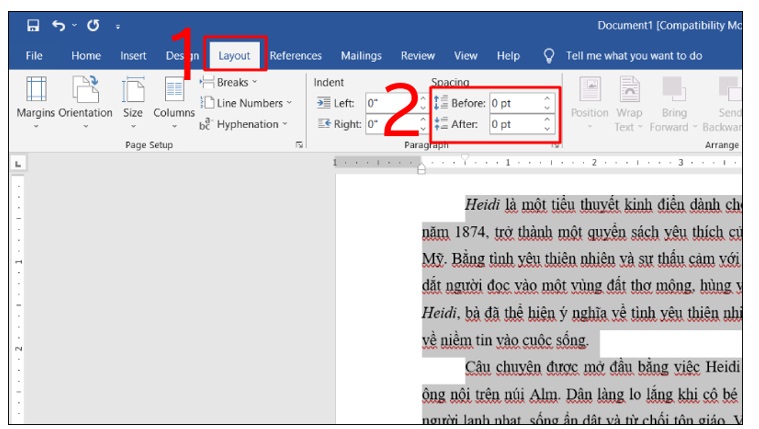
Task: Switch to the Mailings tab
Action: (361, 56)
